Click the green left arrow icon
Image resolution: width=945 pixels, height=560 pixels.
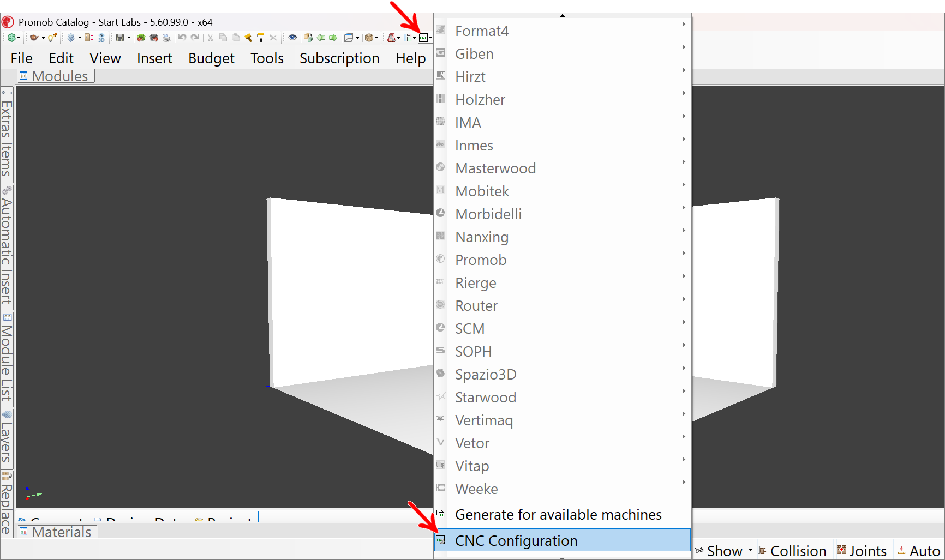tap(321, 38)
